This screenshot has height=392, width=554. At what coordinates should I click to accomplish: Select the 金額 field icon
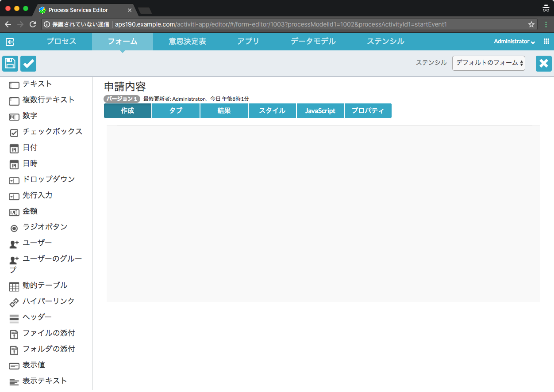14,213
